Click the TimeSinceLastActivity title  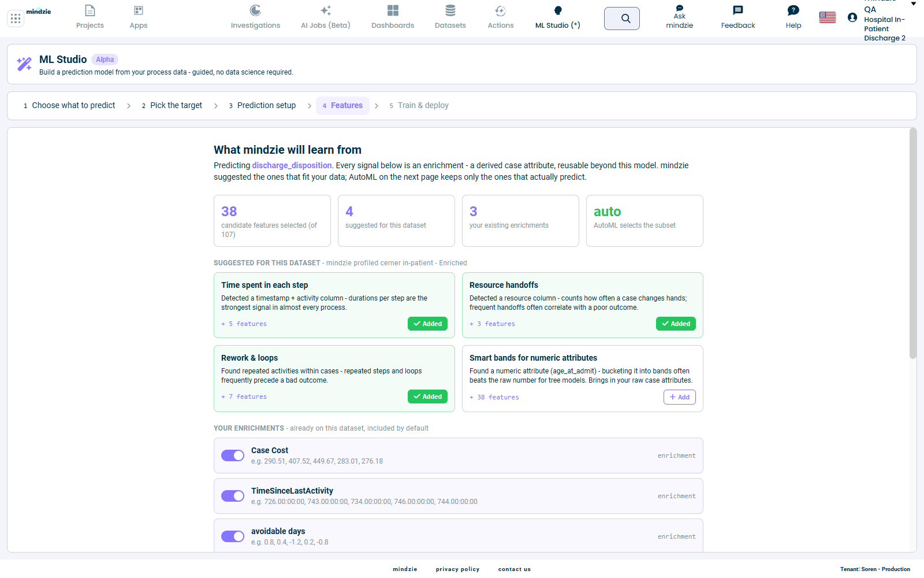coord(292,491)
